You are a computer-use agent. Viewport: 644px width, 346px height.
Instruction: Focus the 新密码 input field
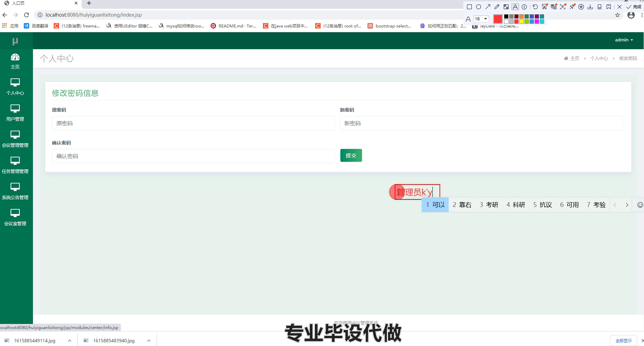click(x=481, y=123)
